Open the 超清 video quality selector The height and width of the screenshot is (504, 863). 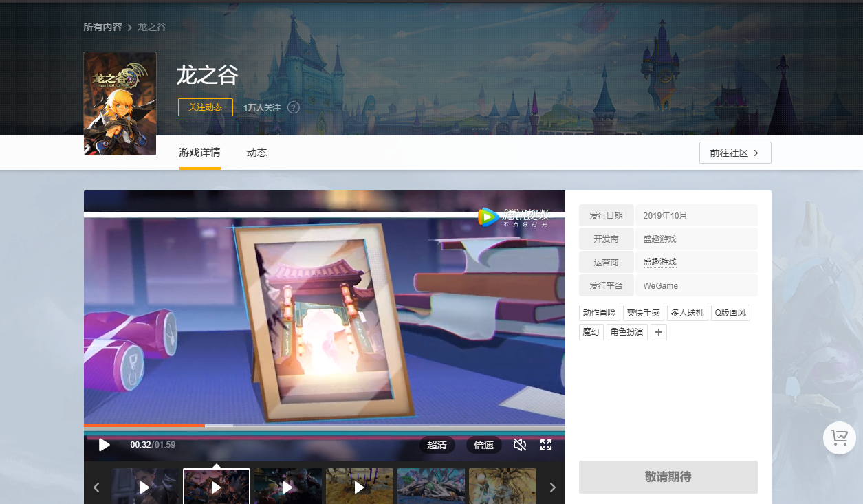coord(437,445)
